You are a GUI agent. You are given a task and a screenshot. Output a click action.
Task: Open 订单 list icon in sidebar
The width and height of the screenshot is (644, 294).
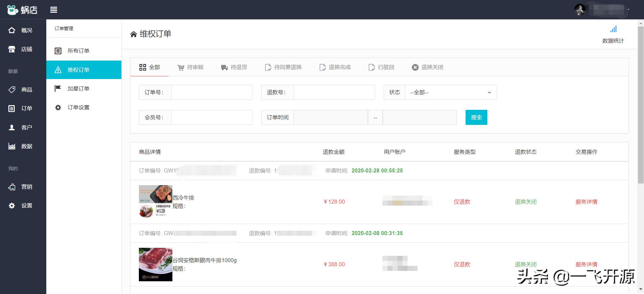coord(12,108)
